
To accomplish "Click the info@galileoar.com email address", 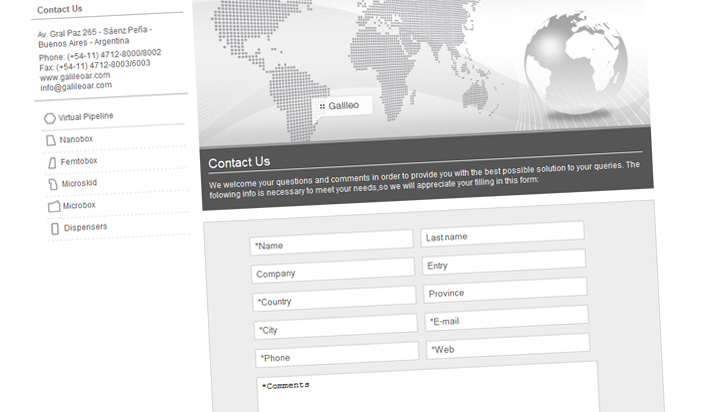I will 76,86.
